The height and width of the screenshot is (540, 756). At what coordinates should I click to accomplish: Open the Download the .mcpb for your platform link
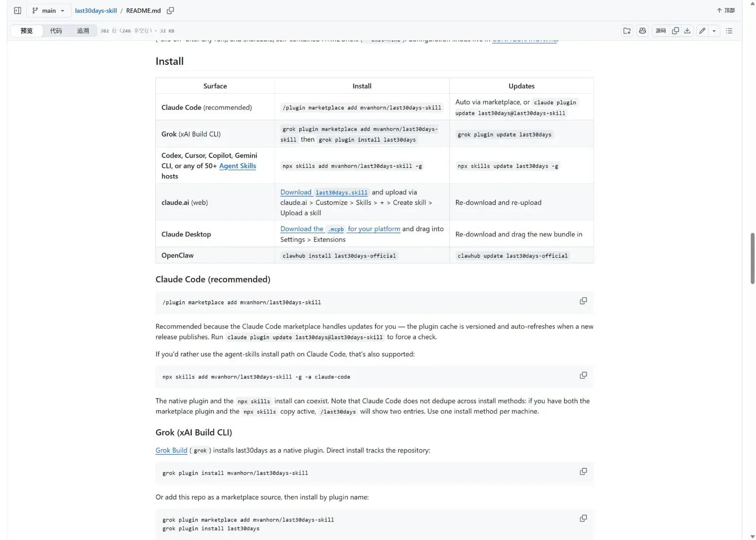tap(340, 229)
